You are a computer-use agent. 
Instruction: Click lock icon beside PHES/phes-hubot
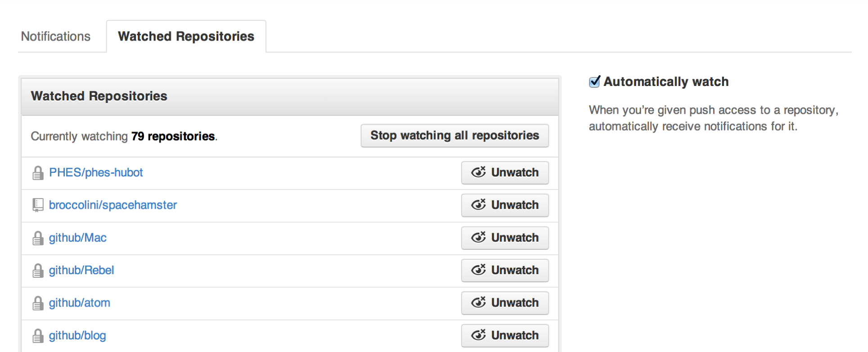coord(38,173)
